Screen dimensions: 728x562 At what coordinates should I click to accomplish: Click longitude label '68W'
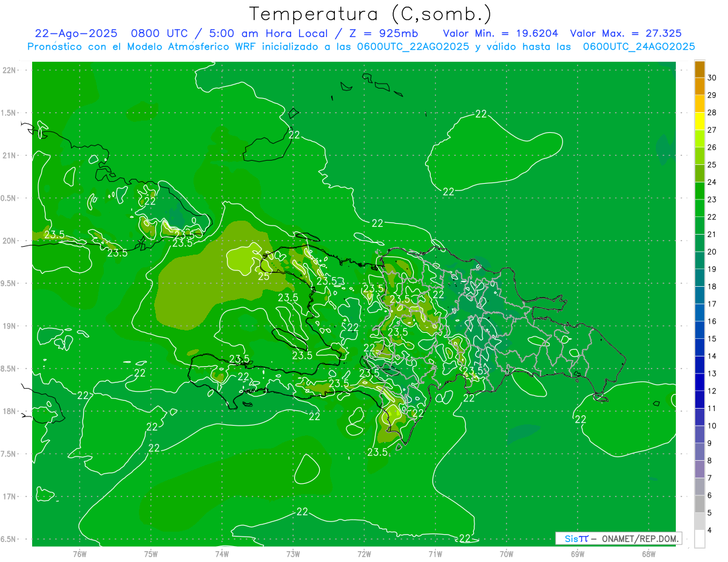649,554
